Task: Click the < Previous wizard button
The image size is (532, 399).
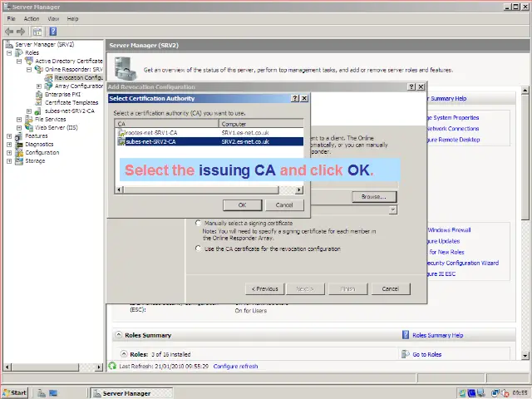Action: click(x=265, y=288)
